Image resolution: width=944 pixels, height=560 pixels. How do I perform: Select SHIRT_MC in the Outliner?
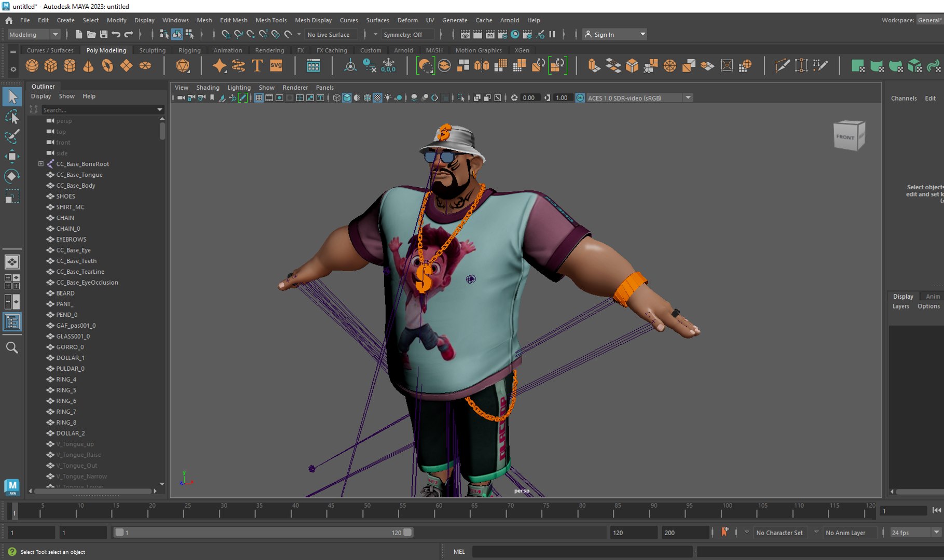(70, 207)
